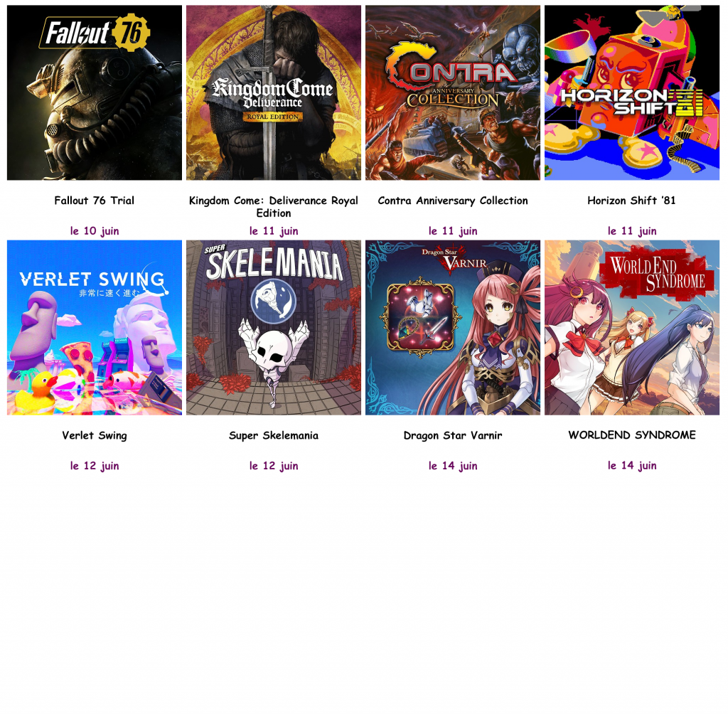Open the Fallout 76 cover image
Viewport: 728px width, 714px height.
point(95,92)
